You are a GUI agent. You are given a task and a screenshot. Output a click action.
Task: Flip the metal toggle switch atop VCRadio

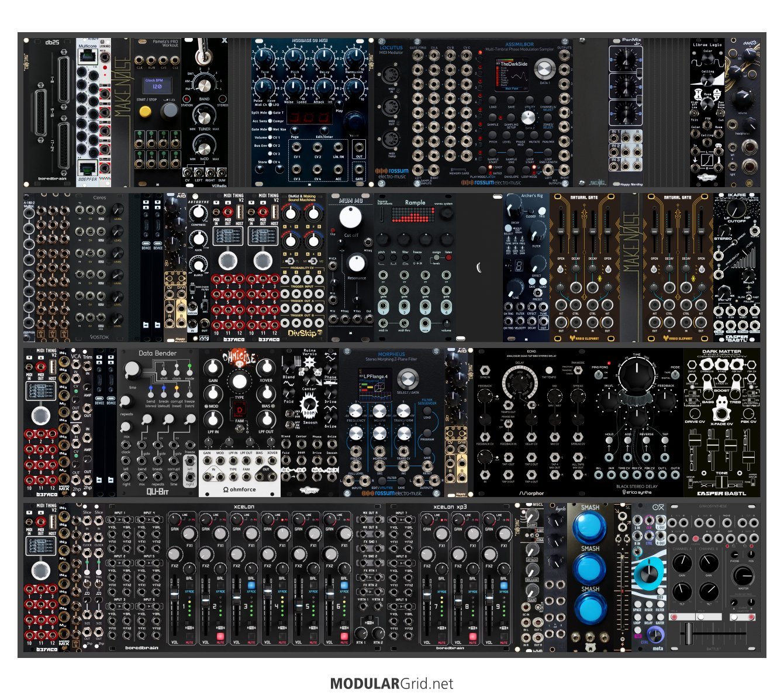204,51
